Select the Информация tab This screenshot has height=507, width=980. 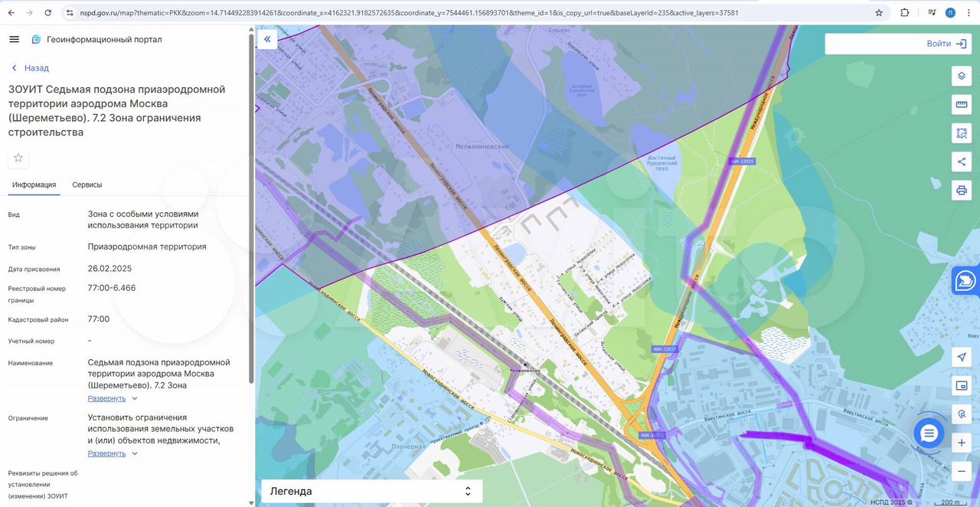[34, 185]
